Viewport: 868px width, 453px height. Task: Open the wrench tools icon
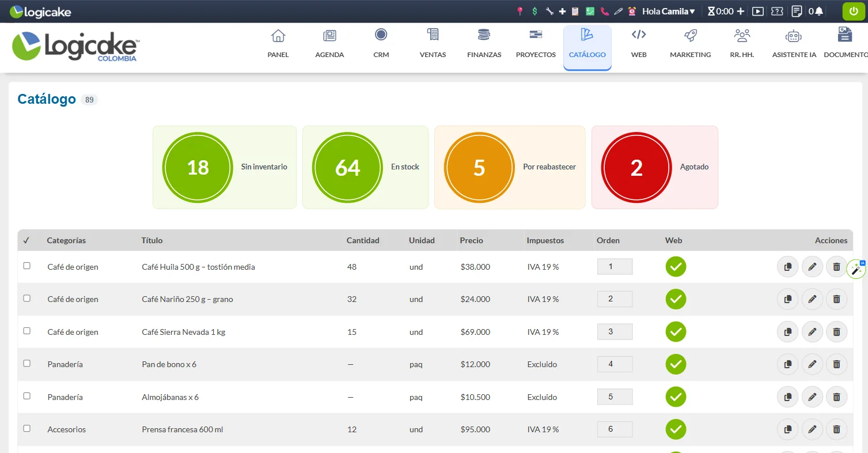click(549, 11)
